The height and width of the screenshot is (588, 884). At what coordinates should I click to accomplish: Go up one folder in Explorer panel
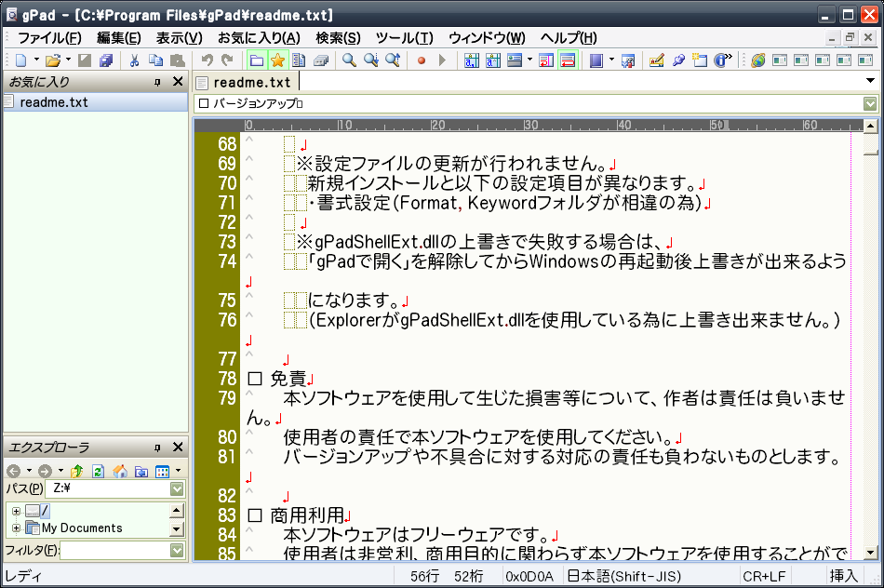point(76,471)
